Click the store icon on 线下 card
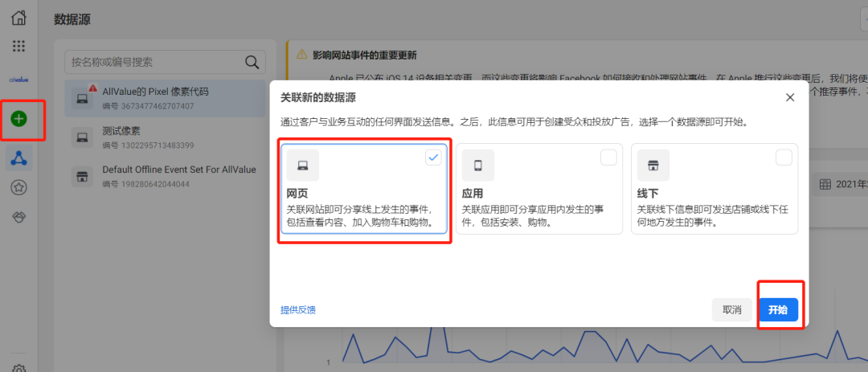The height and width of the screenshot is (372, 868). pyautogui.click(x=653, y=166)
